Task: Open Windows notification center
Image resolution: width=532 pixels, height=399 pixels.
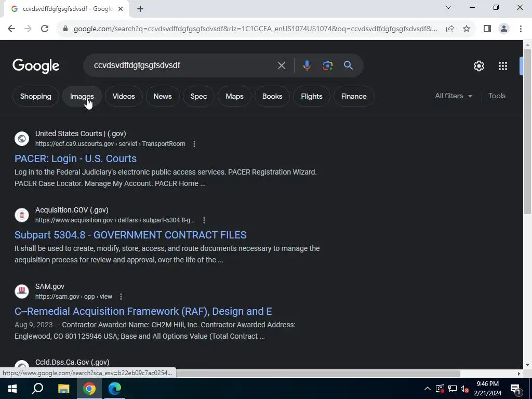Action: point(515,389)
